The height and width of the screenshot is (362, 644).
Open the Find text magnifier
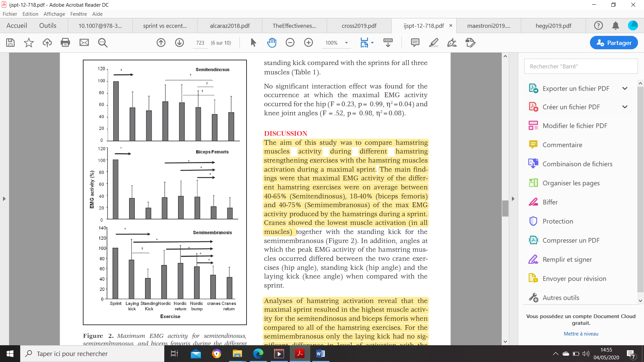[x=103, y=43]
